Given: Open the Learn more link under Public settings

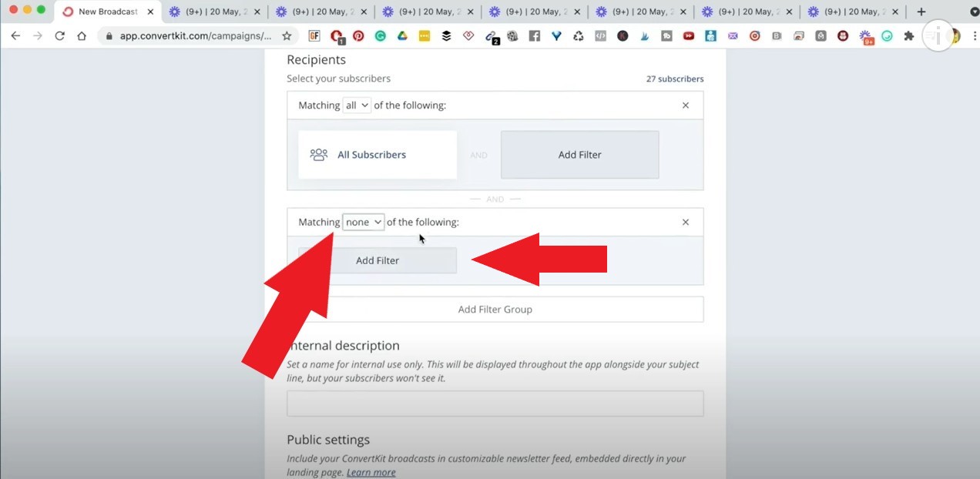Looking at the screenshot, I should tap(371, 472).
